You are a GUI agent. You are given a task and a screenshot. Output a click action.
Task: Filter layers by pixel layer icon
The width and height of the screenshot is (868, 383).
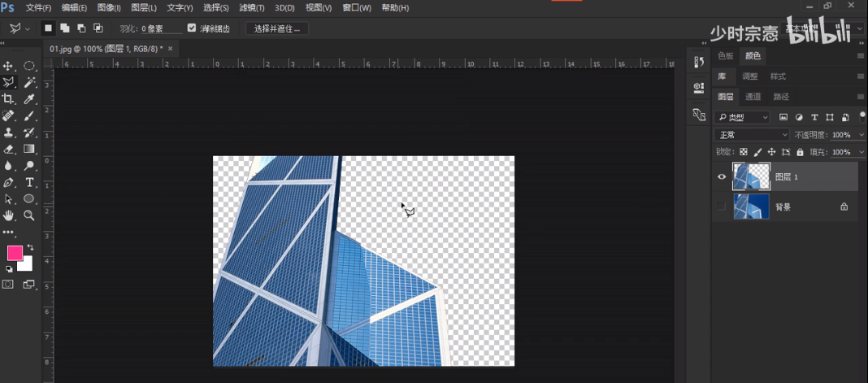point(783,117)
